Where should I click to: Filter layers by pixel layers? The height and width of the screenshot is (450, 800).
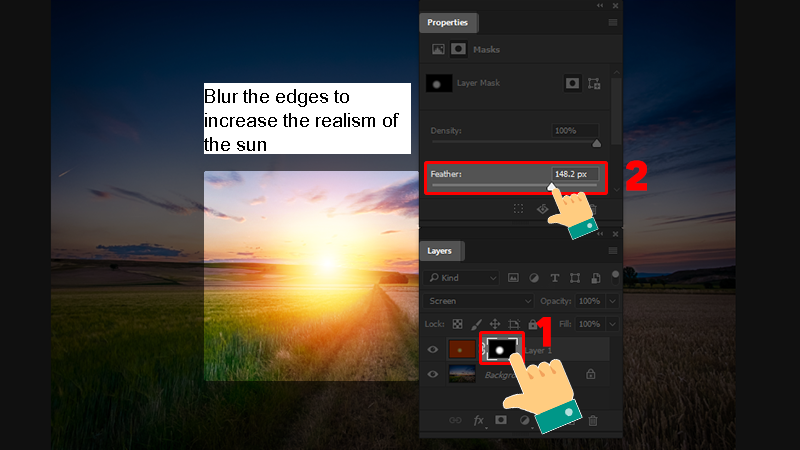point(513,278)
